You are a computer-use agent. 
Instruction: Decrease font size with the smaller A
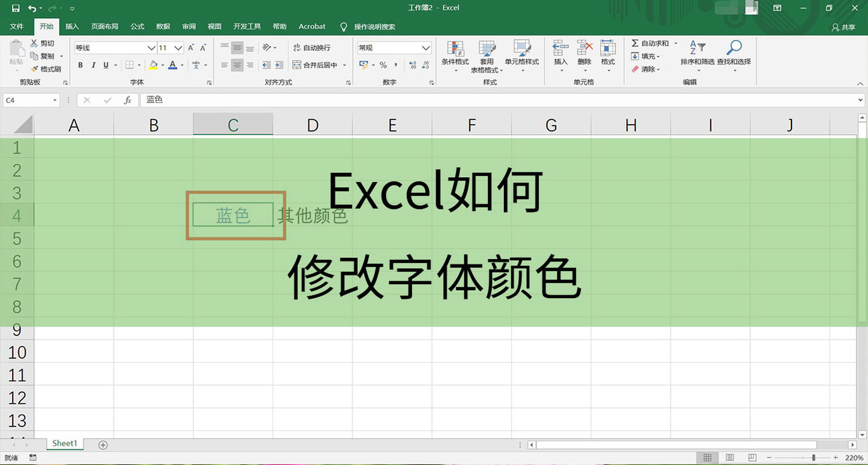(x=204, y=48)
